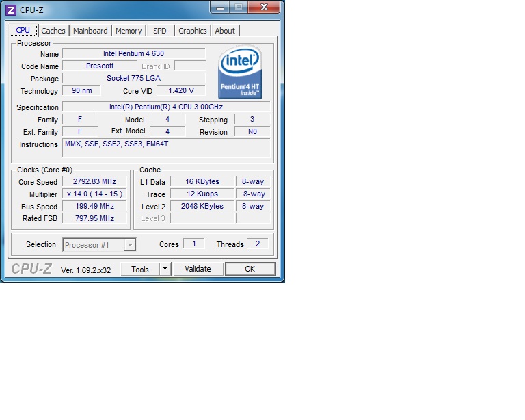Click the Stepping value 3
525x420 pixels.
(x=252, y=119)
